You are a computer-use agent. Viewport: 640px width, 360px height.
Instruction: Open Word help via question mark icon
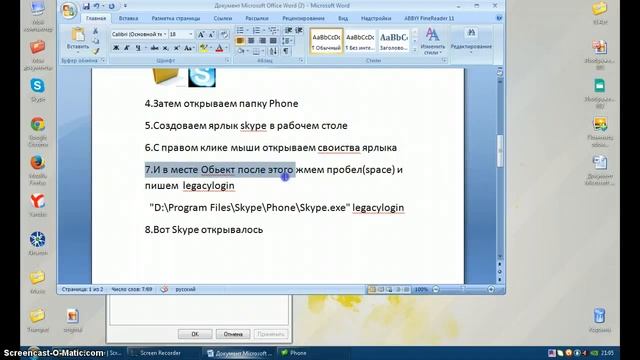499,18
